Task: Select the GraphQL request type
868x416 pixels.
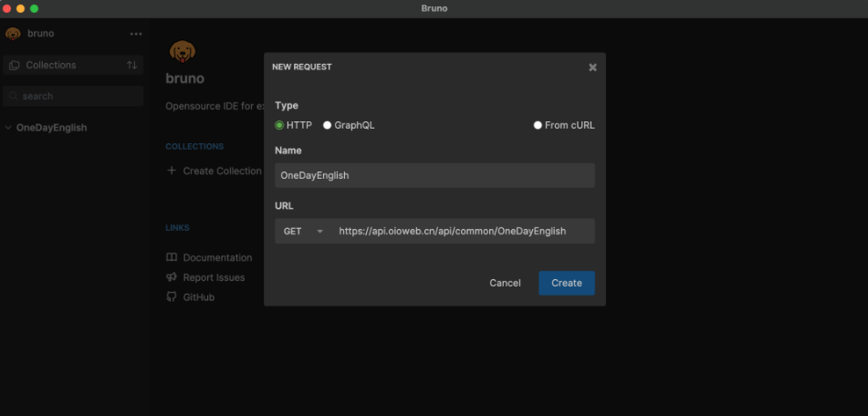Action: (327, 125)
